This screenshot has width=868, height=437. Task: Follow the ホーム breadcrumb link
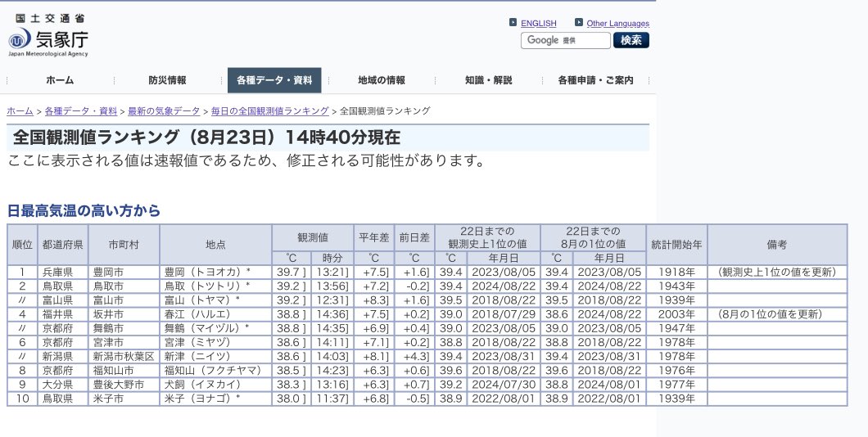coord(20,111)
